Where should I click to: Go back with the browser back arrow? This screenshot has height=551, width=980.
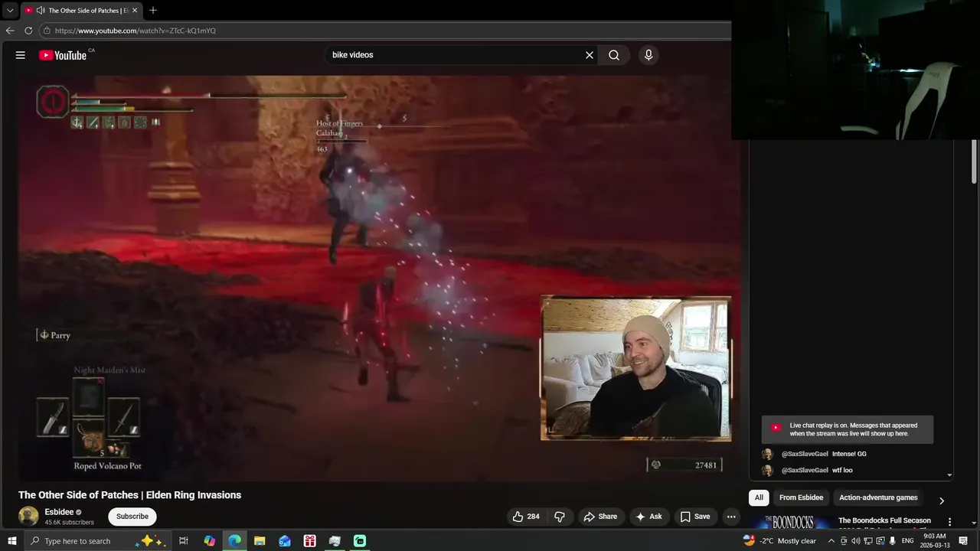pyautogui.click(x=10, y=31)
